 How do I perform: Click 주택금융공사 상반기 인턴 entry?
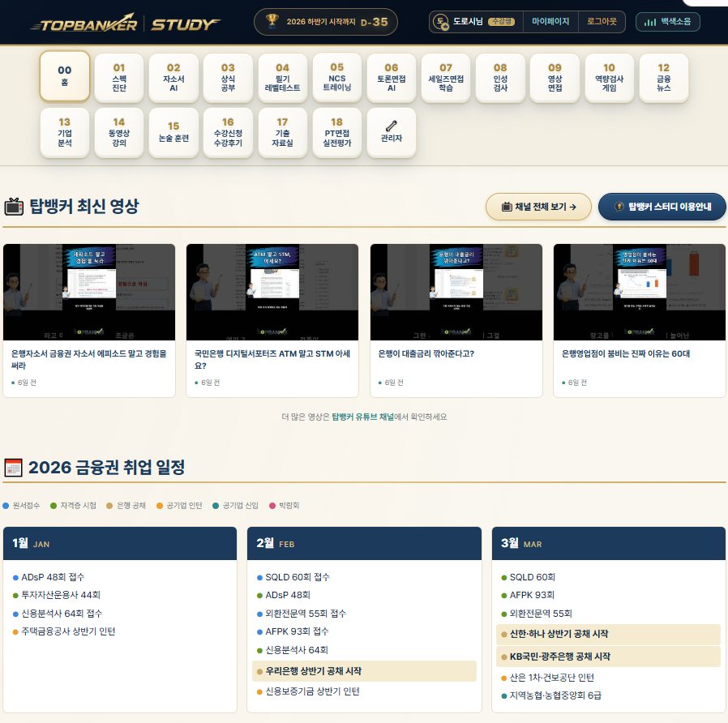[x=68, y=631]
